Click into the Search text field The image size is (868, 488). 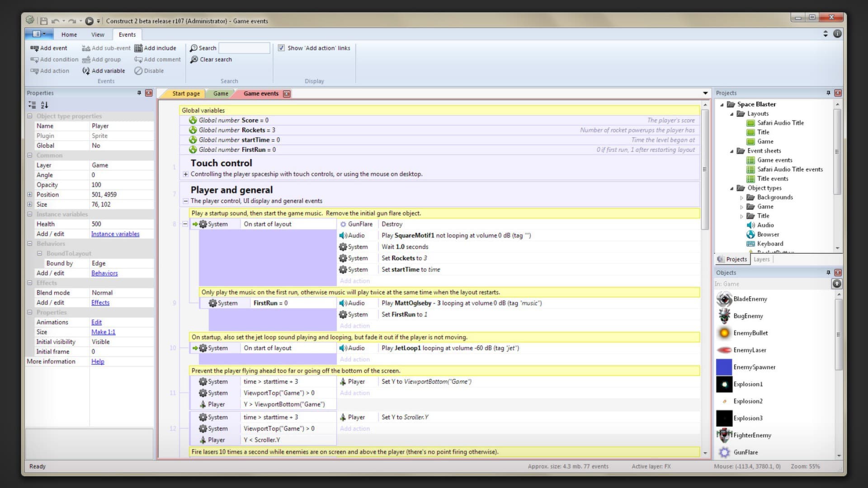tap(244, 48)
